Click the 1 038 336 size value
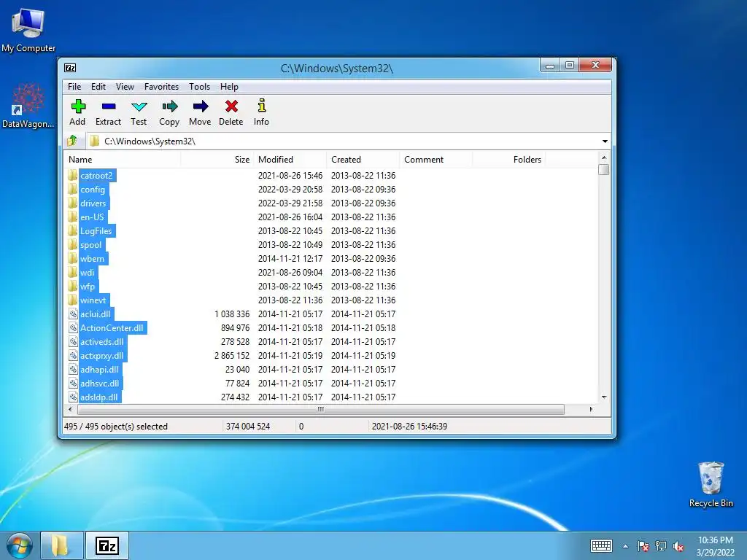This screenshot has width=747, height=560. pos(232,314)
